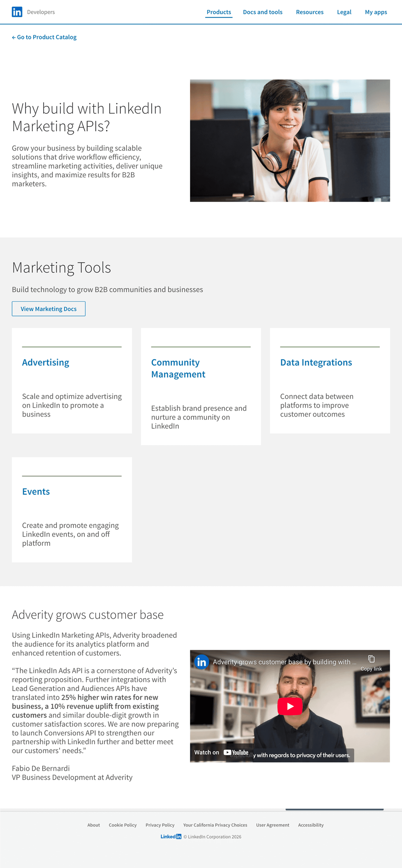
Task: Open the Resources menu
Action: [x=309, y=12]
